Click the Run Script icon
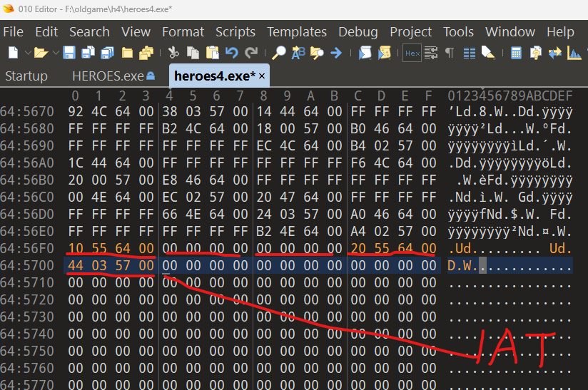Image resolution: width=588 pixels, height=390 pixels. [x=365, y=53]
